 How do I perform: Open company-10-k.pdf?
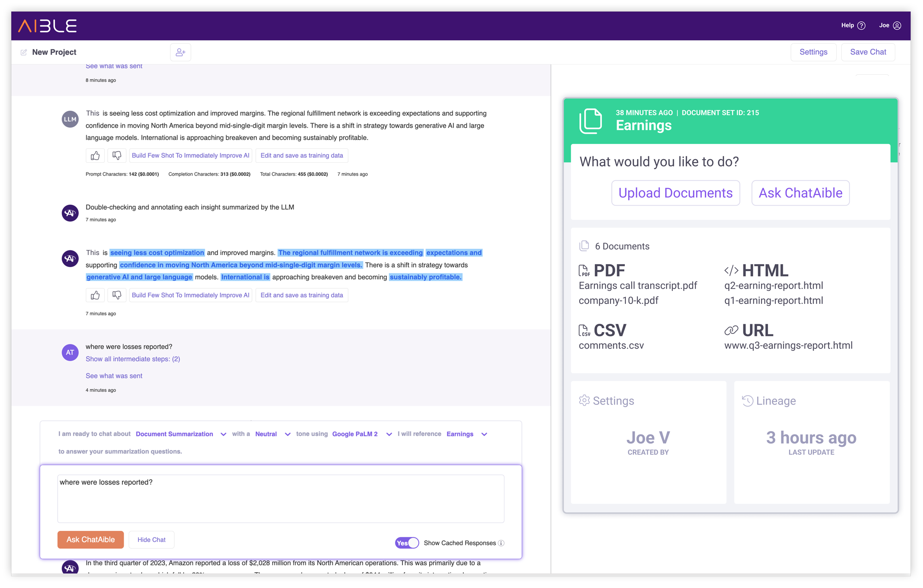pos(618,300)
